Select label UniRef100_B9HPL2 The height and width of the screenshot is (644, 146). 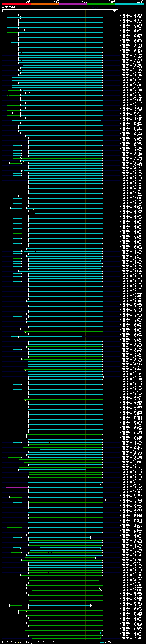[131, 52]
